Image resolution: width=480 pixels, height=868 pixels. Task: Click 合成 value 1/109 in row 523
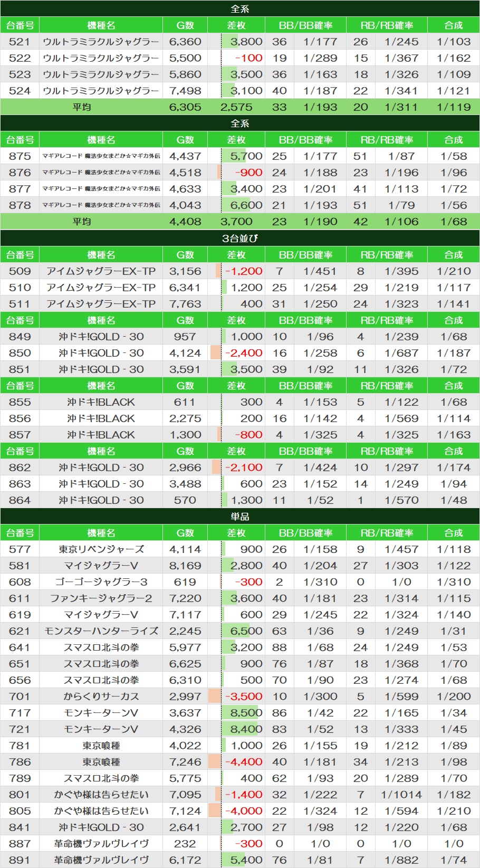coord(454,74)
